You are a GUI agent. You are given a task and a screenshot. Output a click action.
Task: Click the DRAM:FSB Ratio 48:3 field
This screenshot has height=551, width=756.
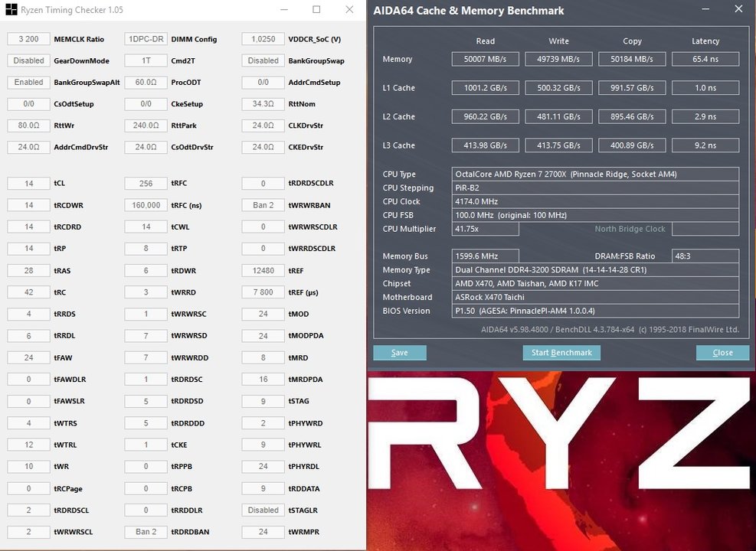click(705, 256)
